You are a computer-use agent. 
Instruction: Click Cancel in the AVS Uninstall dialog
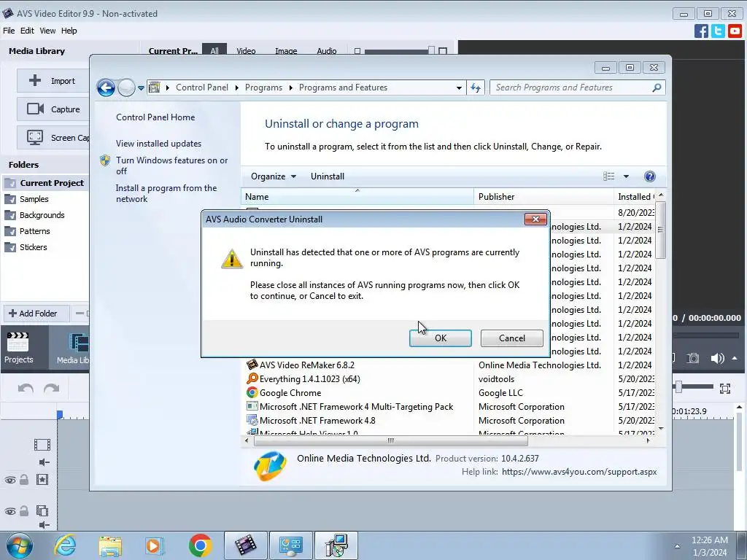[x=511, y=338]
